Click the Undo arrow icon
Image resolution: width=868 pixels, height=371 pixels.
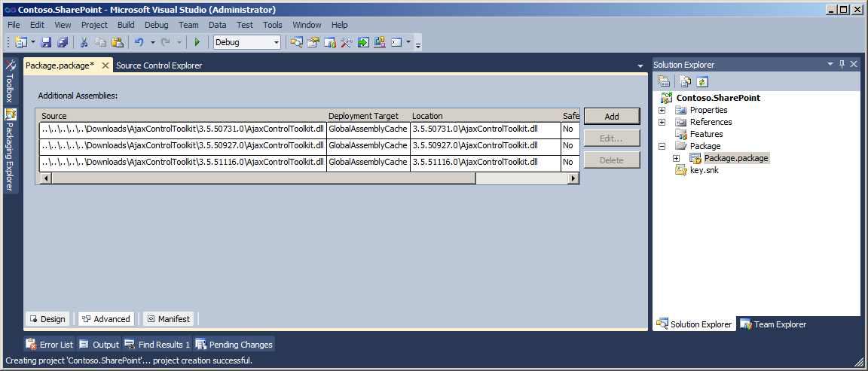point(139,42)
